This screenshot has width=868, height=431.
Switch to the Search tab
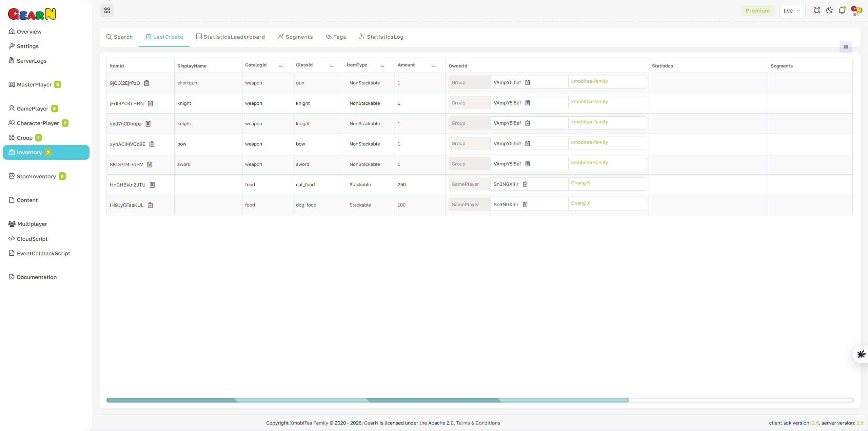pos(119,37)
